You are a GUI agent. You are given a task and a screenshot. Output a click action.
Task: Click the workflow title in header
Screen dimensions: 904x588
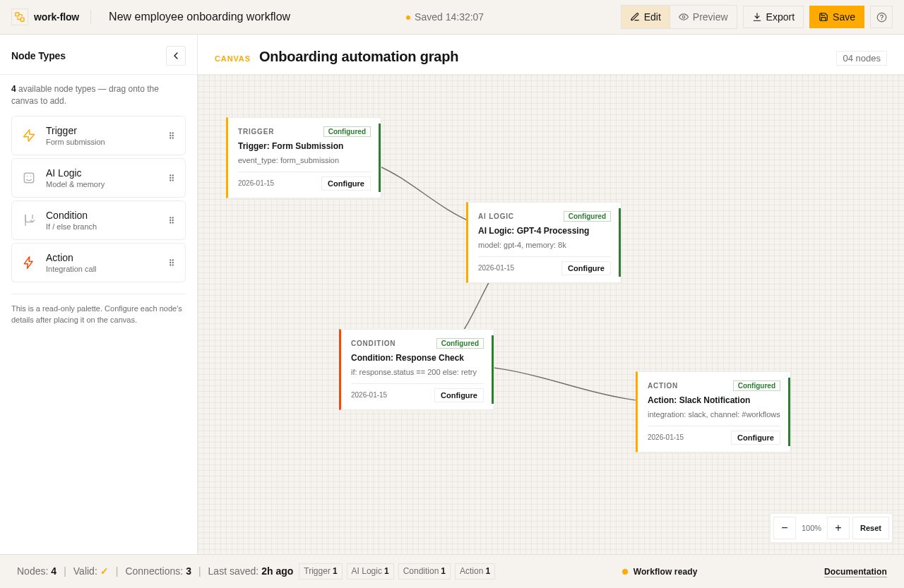pyautogui.click(x=199, y=17)
